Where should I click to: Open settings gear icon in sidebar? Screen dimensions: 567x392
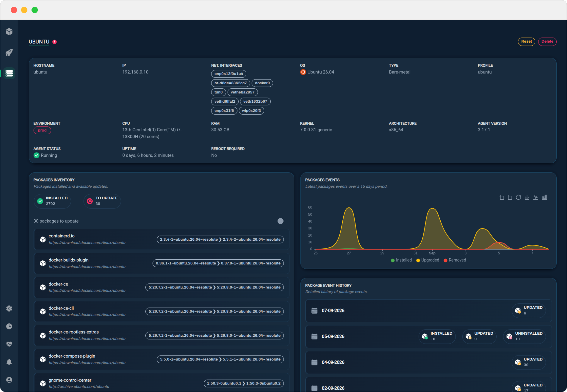pos(9,308)
